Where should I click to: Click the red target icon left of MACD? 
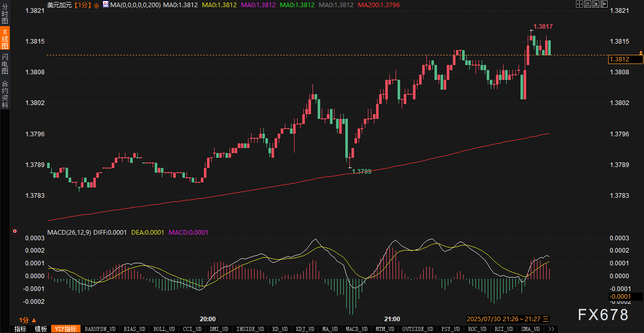coord(15,232)
